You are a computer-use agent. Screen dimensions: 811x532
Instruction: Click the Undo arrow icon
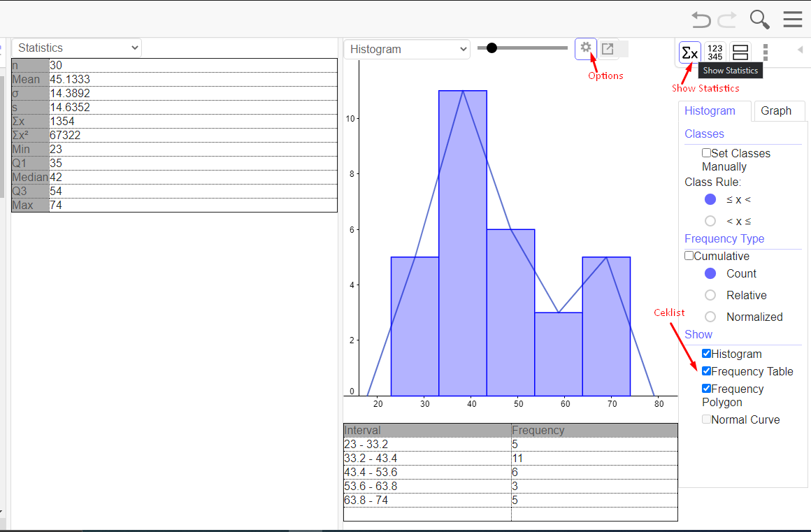click(701, 20)
